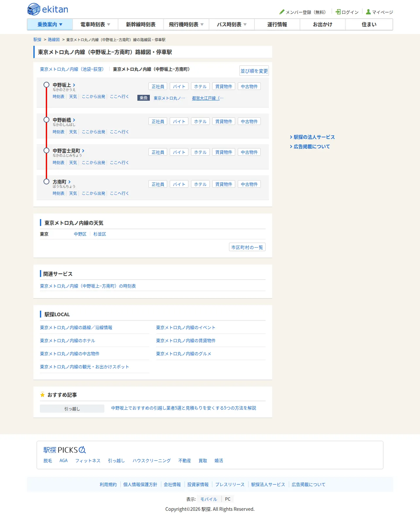
Task: Open the 運行情報 menu item
Action: [277, 25]
